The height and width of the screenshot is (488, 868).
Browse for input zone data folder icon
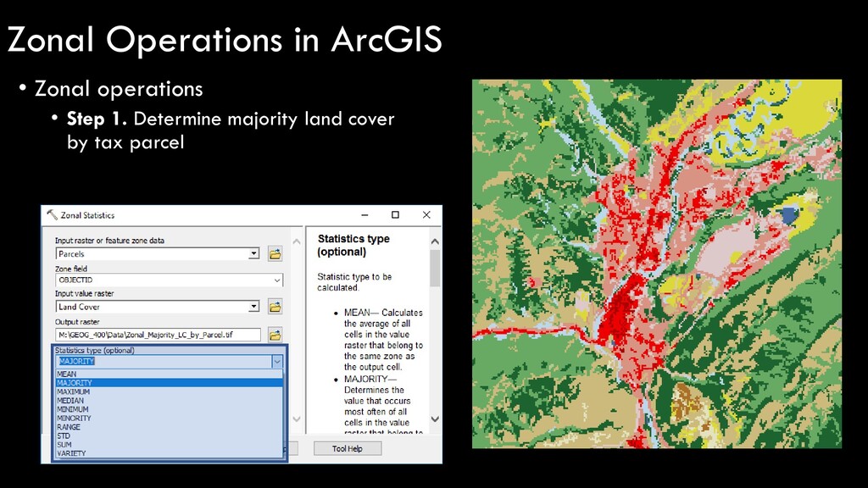(275, 254)
